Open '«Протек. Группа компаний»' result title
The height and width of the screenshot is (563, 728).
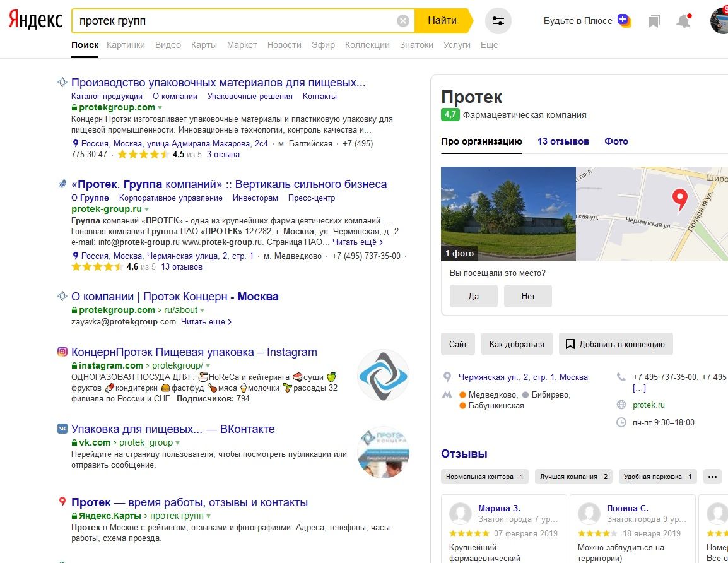(x=229, y=184)
